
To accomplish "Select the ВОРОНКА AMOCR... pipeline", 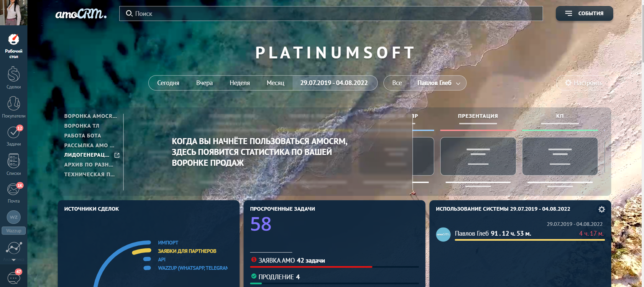I will click(90, 116).
